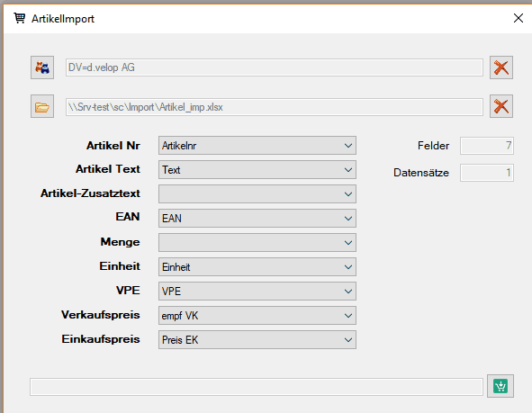Open the Einheit dropdown
Viewport: 532px width, 413px height.
coord(257,267)
